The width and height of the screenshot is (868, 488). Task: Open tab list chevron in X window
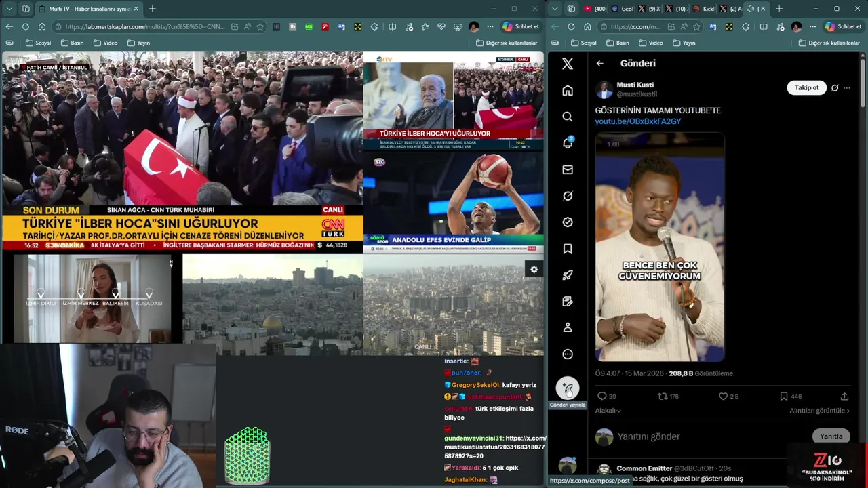(555, 9)
